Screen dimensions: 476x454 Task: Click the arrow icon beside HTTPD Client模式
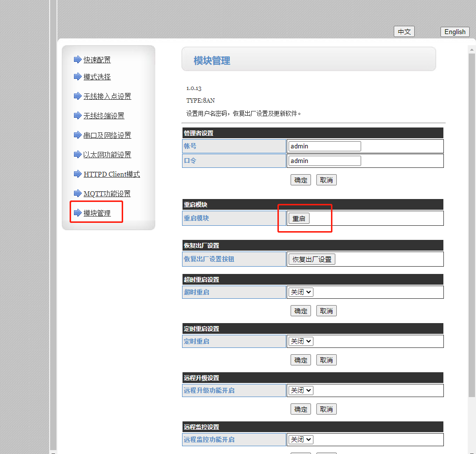pyautogui.click(x=77, y=174)
